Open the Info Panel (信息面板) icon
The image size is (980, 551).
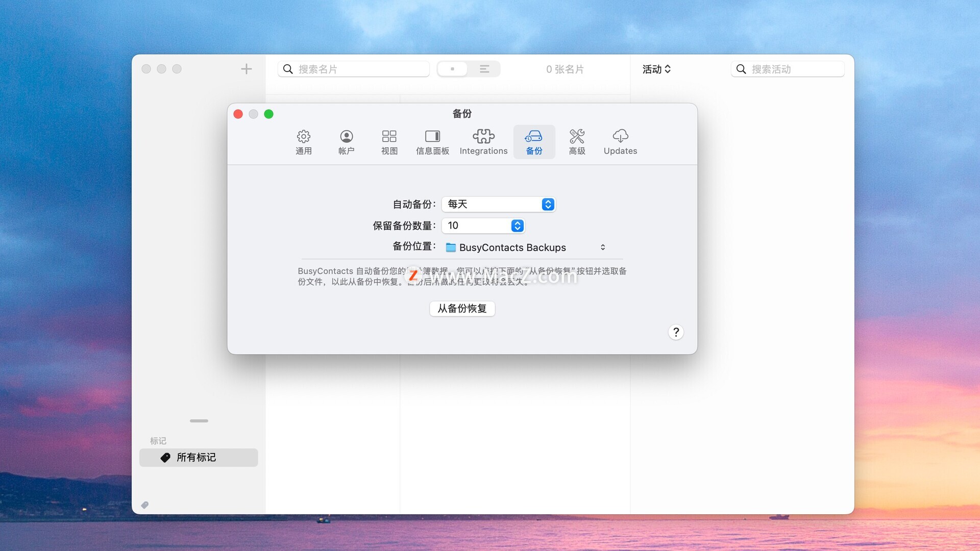[x=432, y=142]
